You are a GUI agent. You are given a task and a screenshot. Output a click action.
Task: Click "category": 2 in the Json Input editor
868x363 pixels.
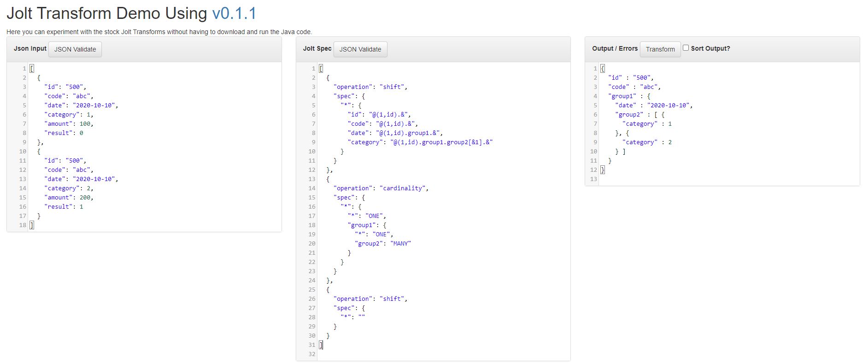(69, 188)
